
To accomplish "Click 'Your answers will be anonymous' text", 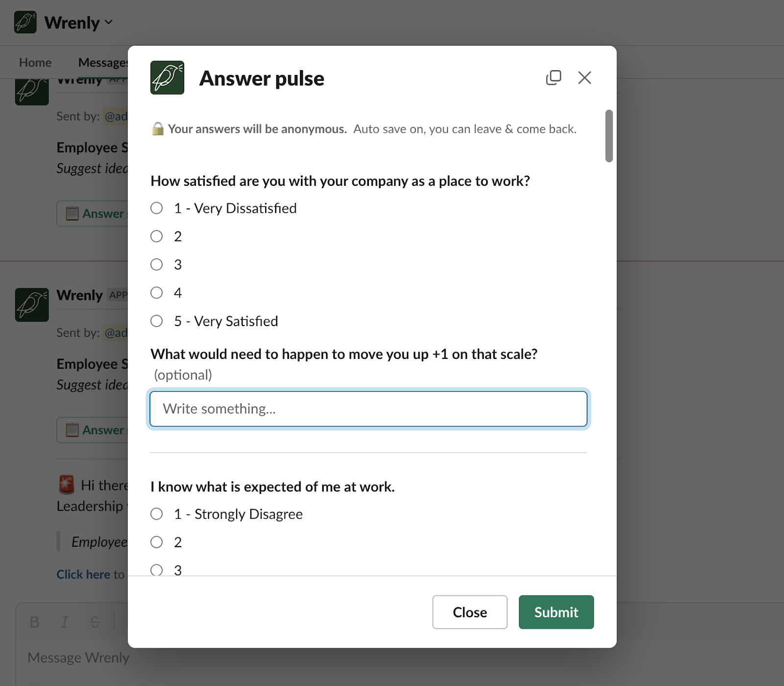I will (x=257, y=129).
